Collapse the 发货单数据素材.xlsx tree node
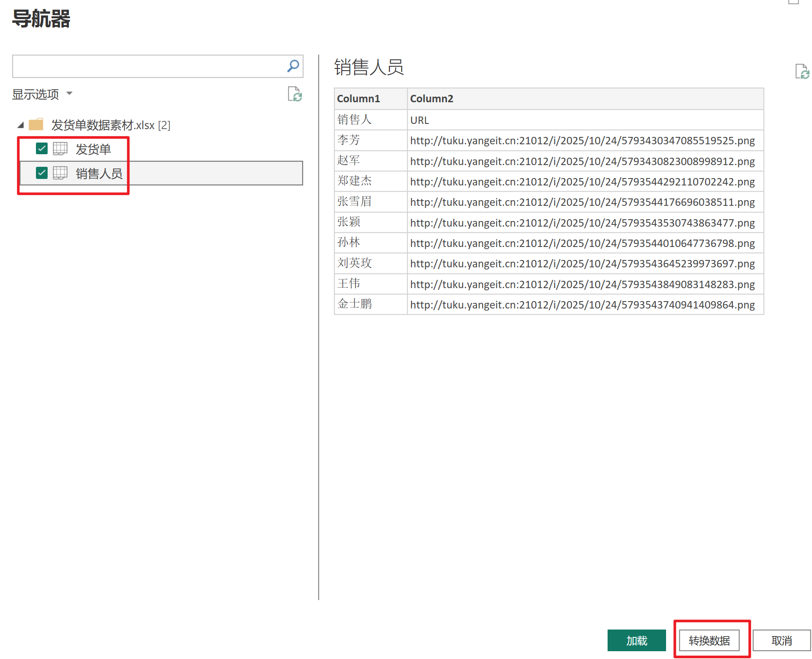This screenshot has width=812, height=659. tap(20, 125)
